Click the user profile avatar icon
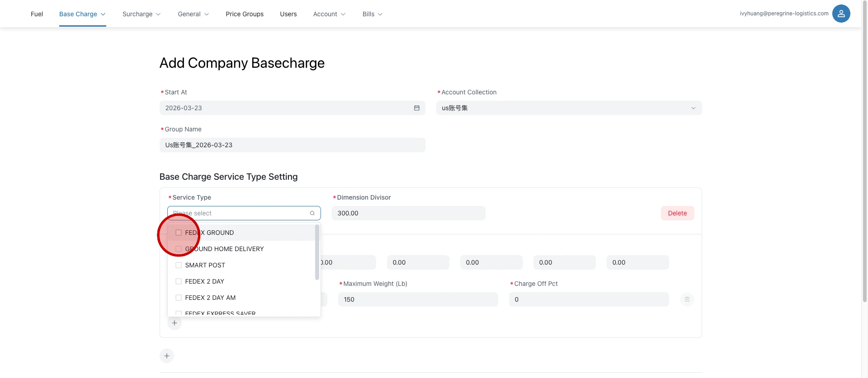Screen dimensions: 868x378 click(x=841, y=14)
